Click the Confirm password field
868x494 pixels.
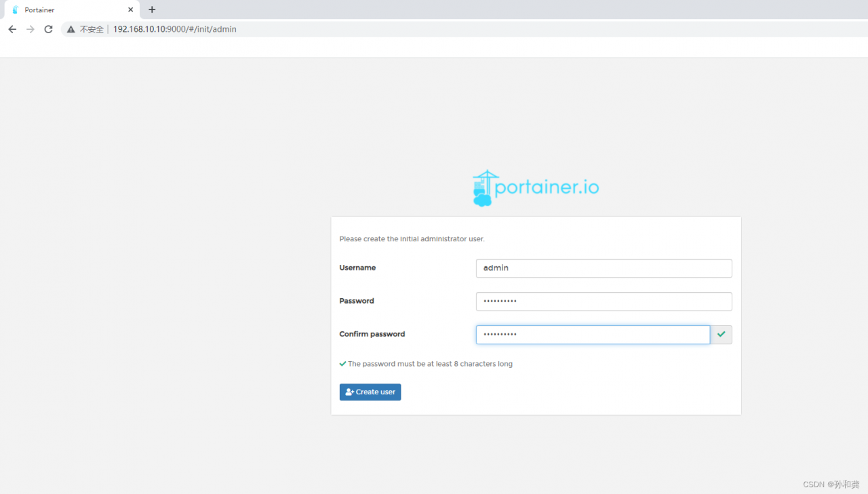(x=593, y=335)
